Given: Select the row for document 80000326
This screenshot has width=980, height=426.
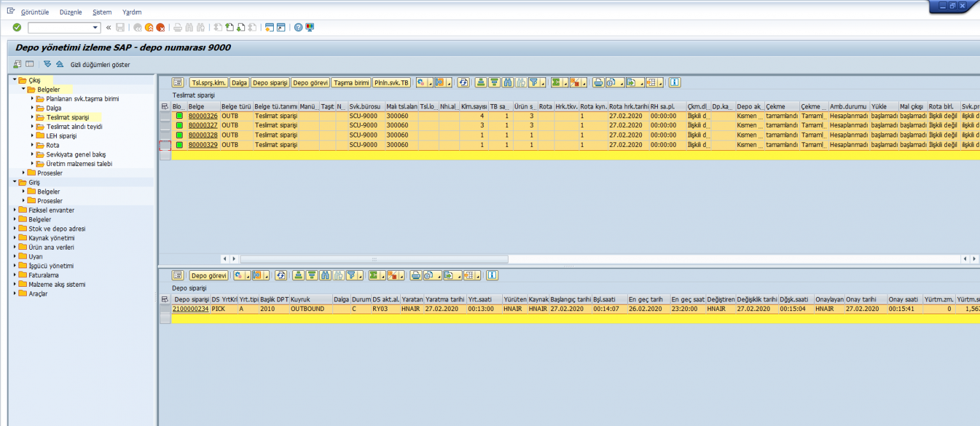Looking at the screenshot, I should (x=165, y=116).
